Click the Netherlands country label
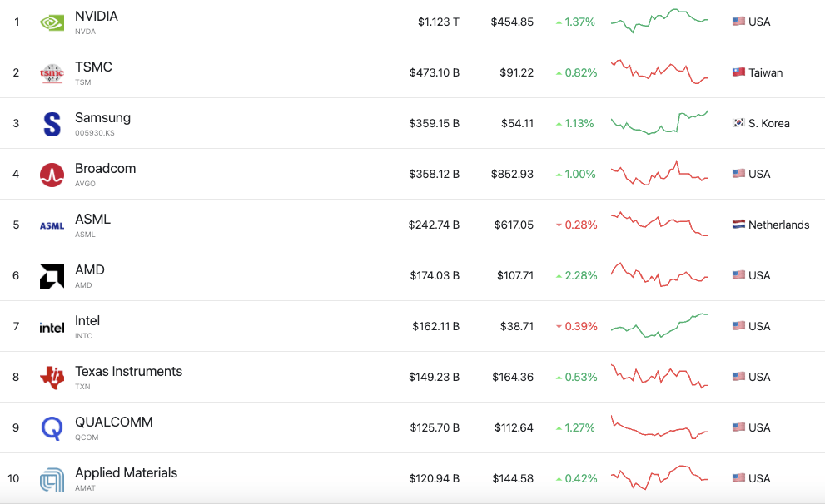825x504 pixels. (x=778, y=225)
